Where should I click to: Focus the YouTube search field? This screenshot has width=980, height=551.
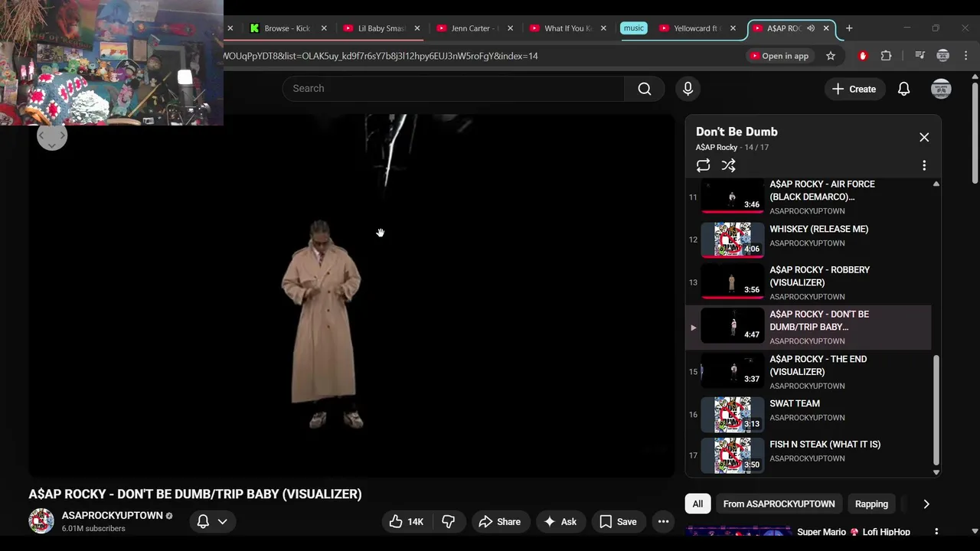coord(453,89)
